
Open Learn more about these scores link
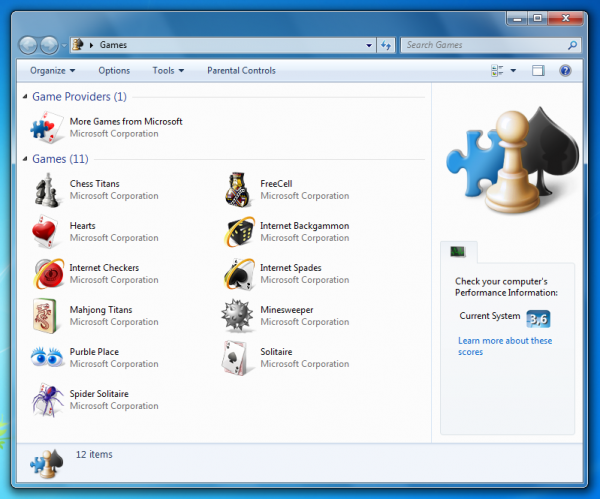(505, 346)
